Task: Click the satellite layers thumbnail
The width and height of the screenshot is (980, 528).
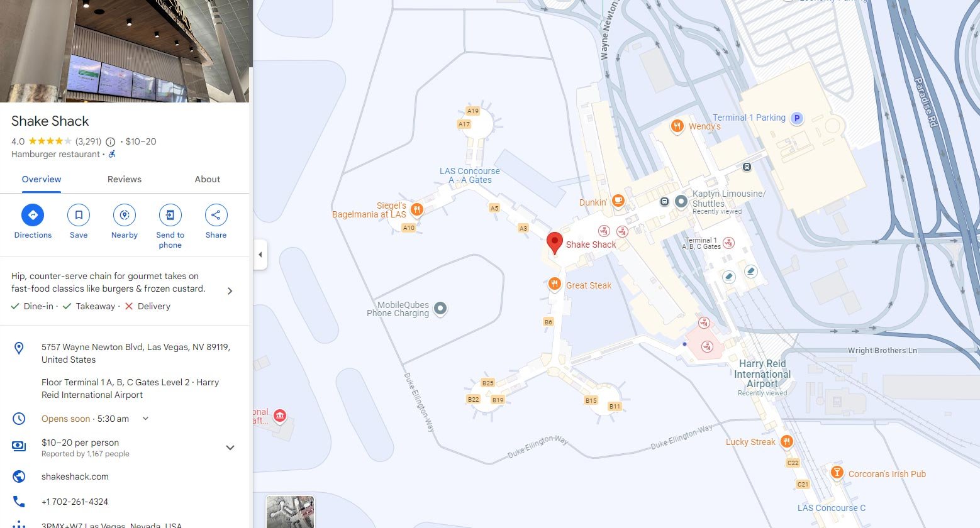Action: [290, 512]
